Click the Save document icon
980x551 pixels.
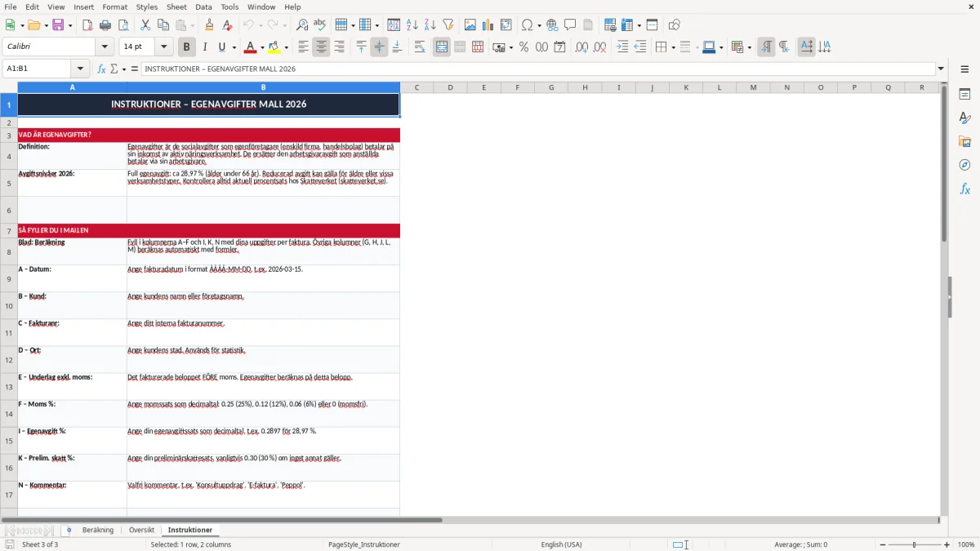59,25
